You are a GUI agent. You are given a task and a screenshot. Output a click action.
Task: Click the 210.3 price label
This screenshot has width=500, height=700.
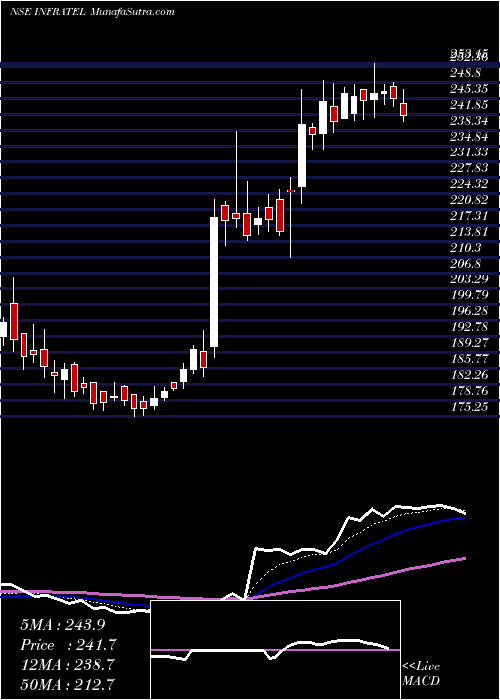(466, 247)
